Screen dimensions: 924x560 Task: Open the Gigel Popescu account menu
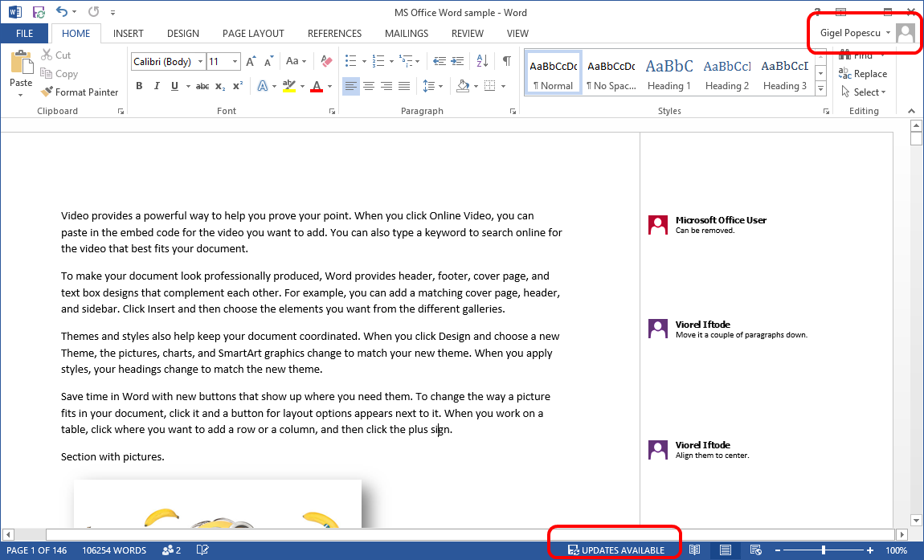pyautogui.click(x=855, y=33)
